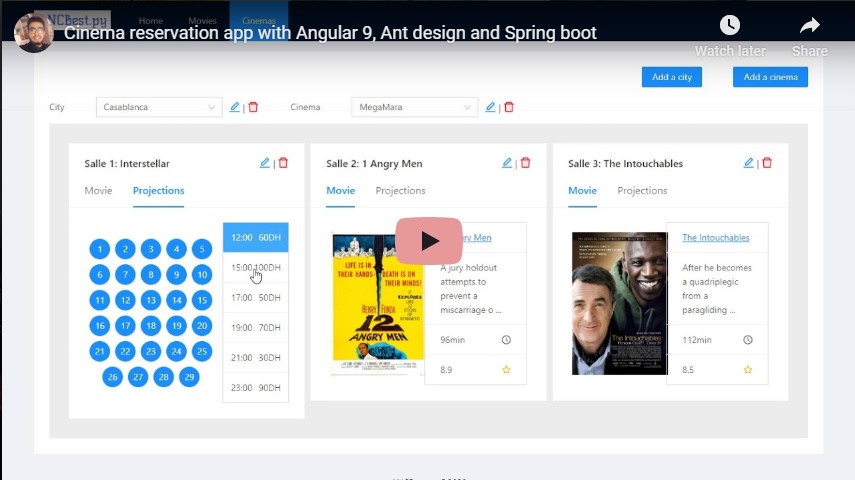Viewport: 855px width, 480px height.
Task: Delete Salle 3: The Intouchables trash icon
Action: tap(767, 163)
